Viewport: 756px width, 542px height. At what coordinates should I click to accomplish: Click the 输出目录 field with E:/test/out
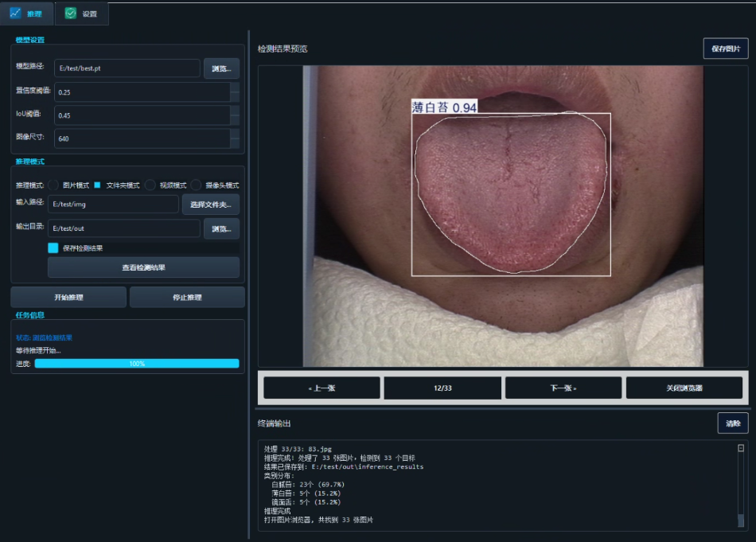(124, 228)
